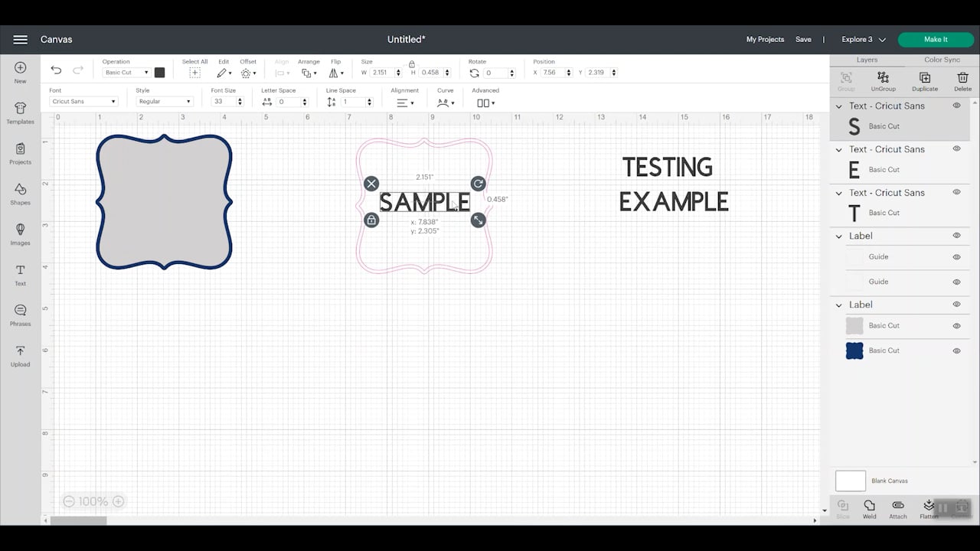Click the Select All icon

194,73
